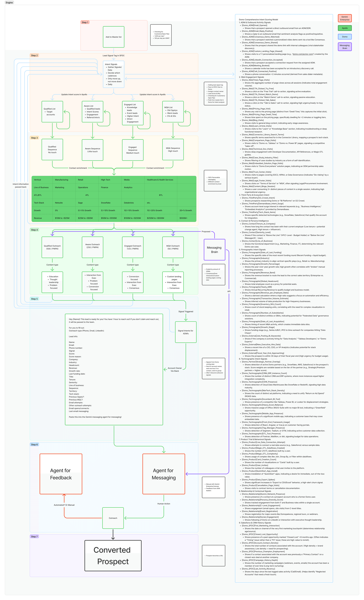364x600 pixels.
Task: Click the Converted Prospect node
Action: (x=113, y=555)
